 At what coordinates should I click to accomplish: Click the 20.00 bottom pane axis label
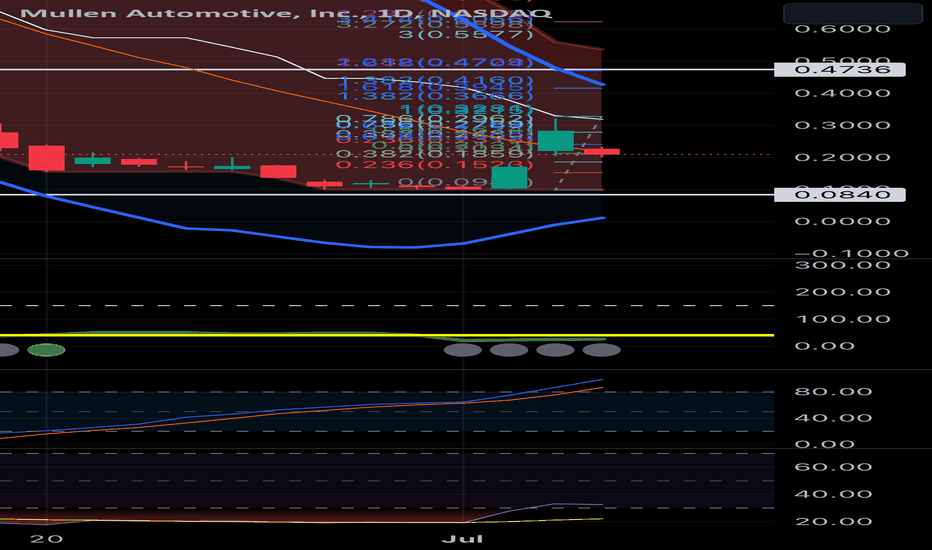point(833,521)
